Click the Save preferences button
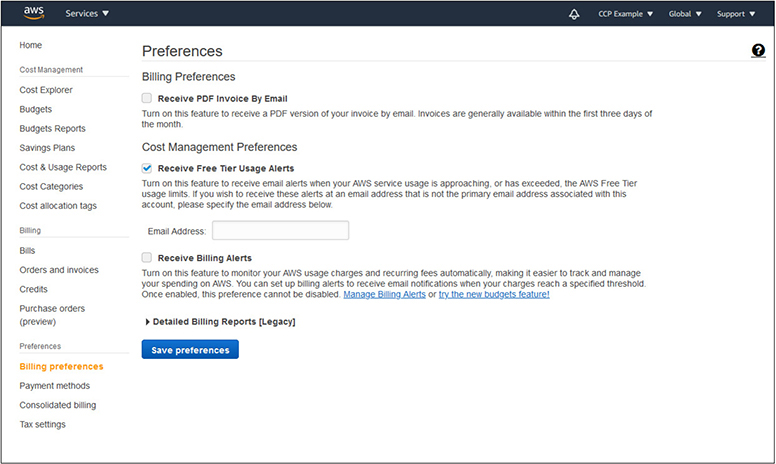 [x=190, y=350]
